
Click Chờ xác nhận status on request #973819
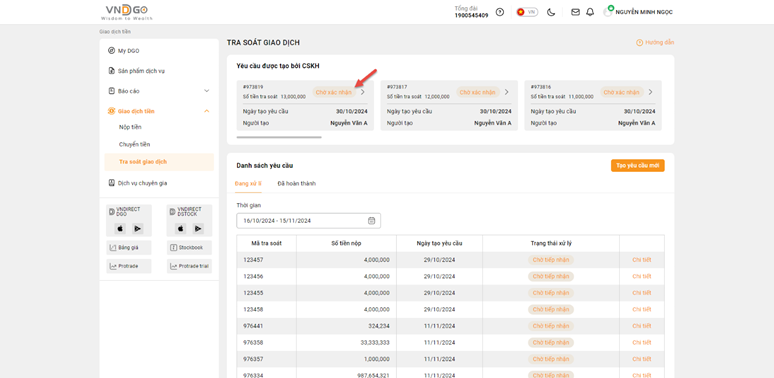click(334, 92)
